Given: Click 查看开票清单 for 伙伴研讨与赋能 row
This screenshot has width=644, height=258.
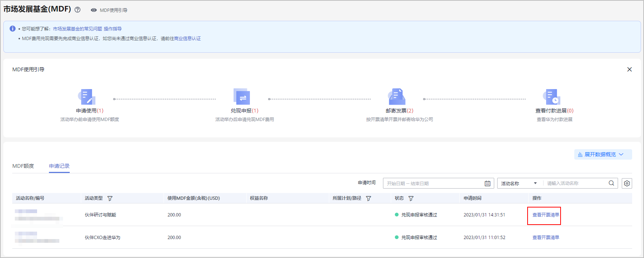Looking at the screenshot, I should click(x=545, y=215).
